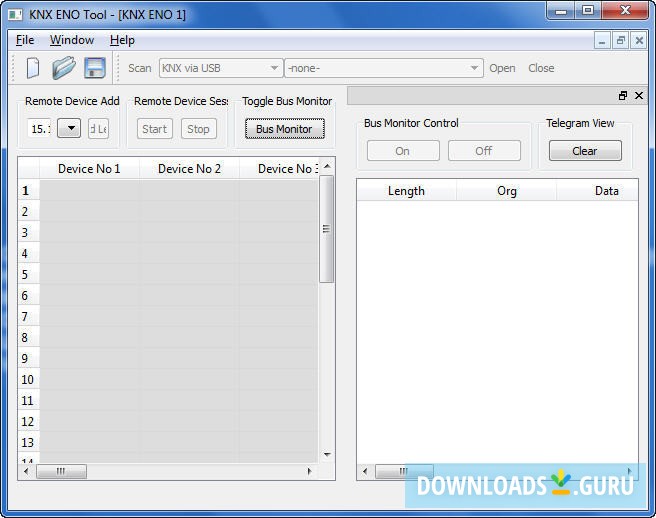Select row 2 header in device table
The image size is (656, 518).
point(28,211)
